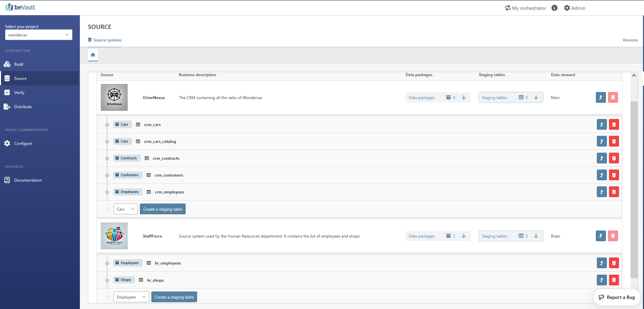Click the home breadcrumb icon

coord(93,55)
